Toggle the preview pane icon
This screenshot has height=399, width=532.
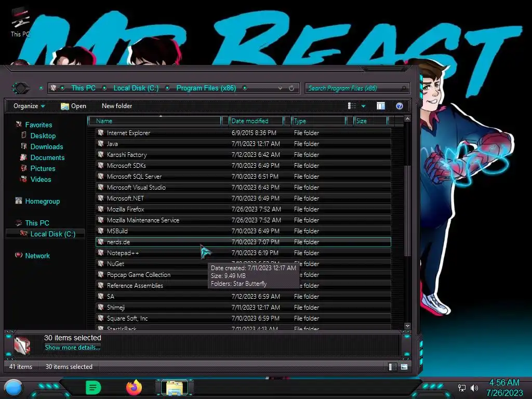pos(381,106)
